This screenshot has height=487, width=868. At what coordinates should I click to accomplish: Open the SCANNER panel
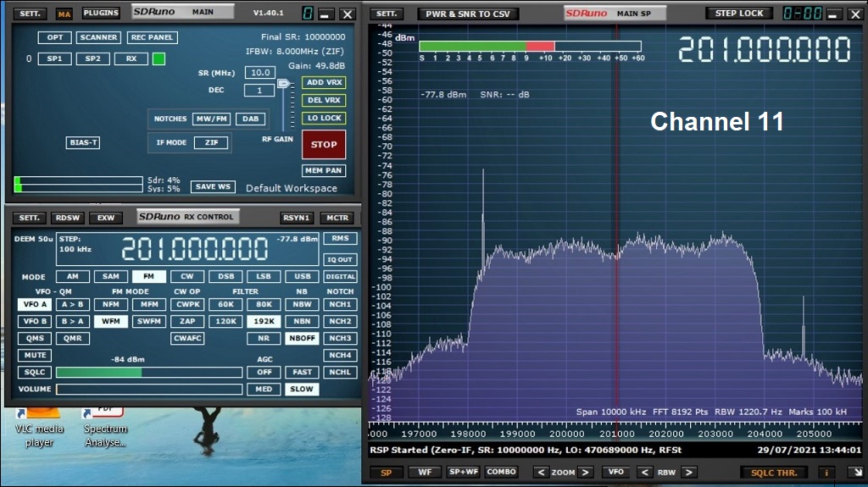coord(98,37)
